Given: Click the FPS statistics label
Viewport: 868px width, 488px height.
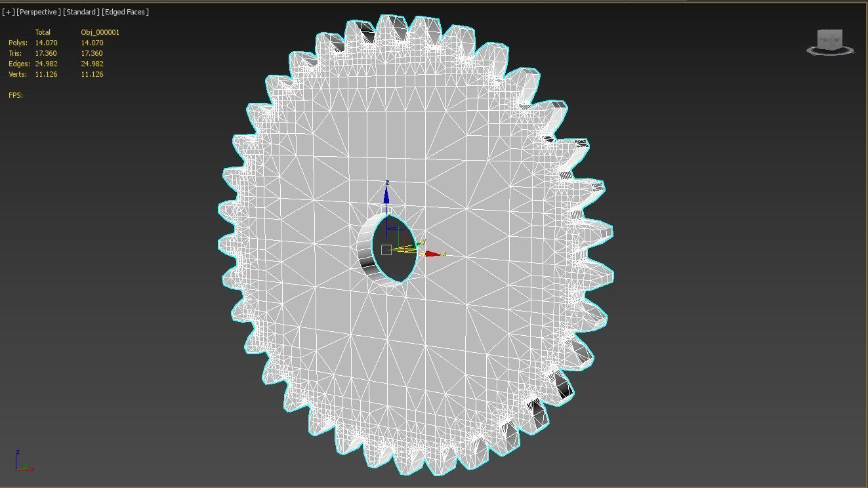Looking at the screenshot, I should coord(16,95).
